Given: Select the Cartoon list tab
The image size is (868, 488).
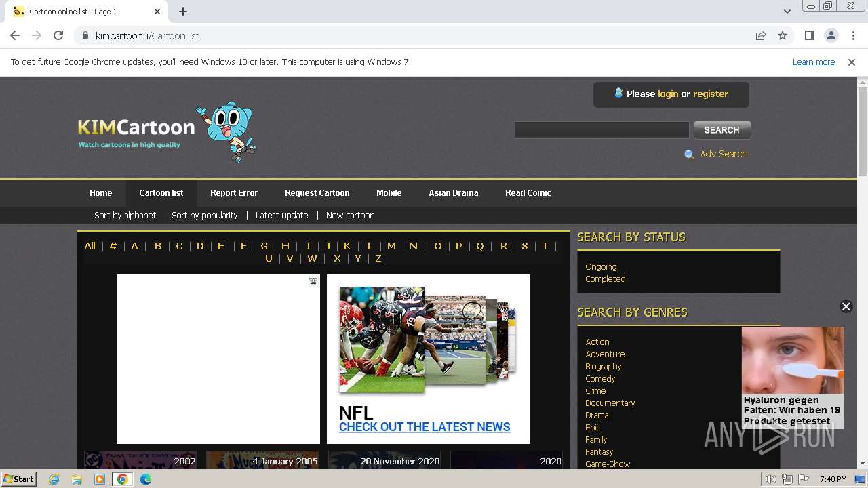Looking at the screenshot, I should [161, 192].
